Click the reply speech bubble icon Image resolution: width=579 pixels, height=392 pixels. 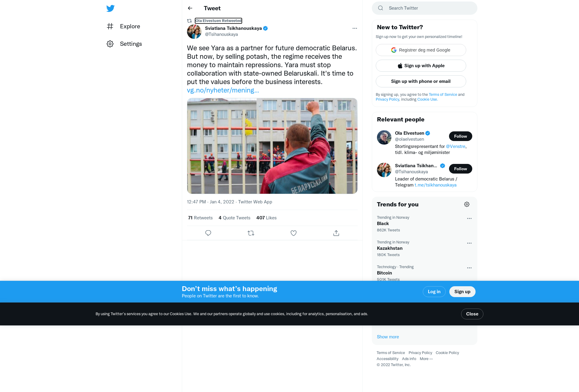(208, 233)
